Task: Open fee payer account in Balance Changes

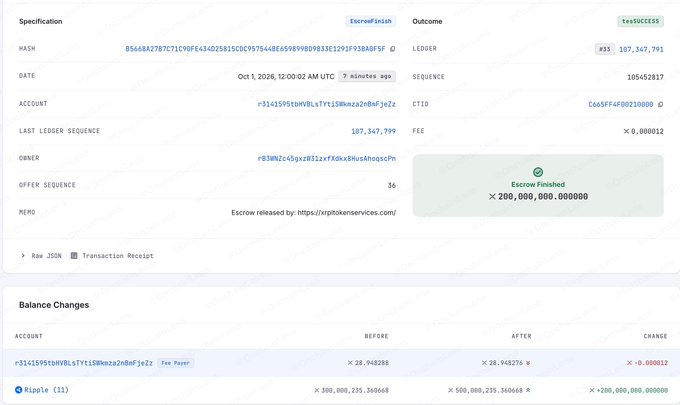Action: [84, 363]
